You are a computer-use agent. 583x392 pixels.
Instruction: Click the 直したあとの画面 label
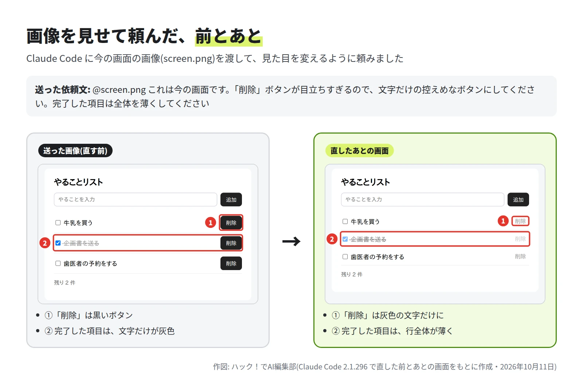359,151
